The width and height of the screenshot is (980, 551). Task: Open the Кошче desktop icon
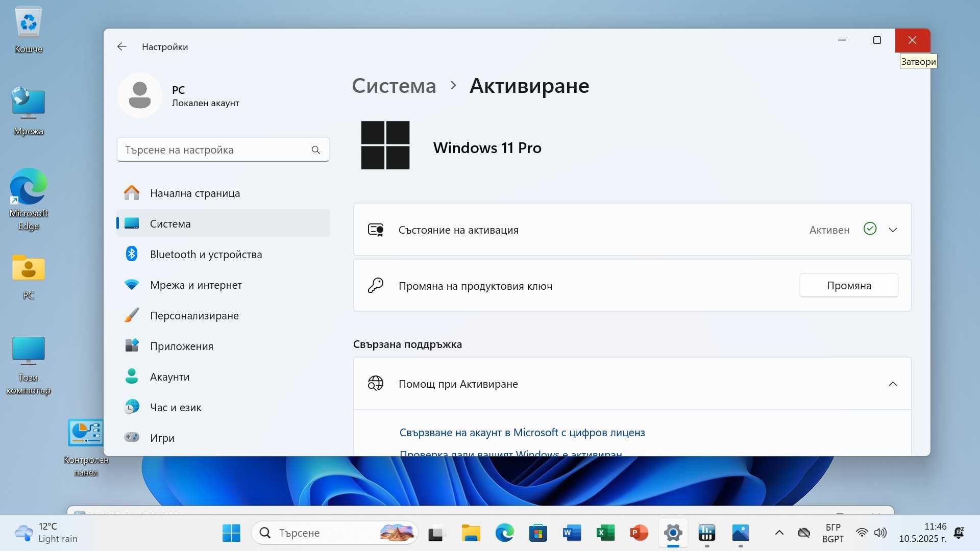[x=29, y=30]
